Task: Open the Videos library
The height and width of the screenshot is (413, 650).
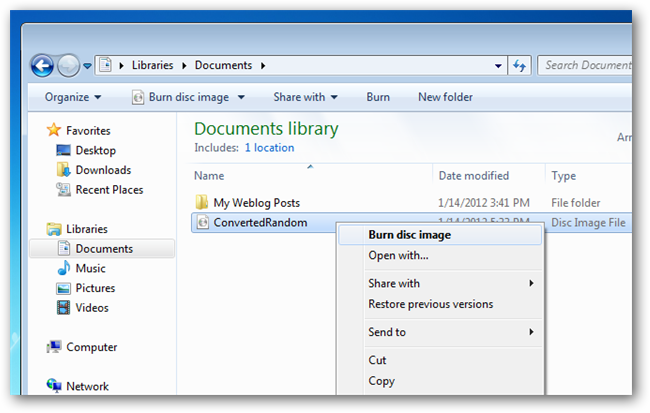Action: click(92, 308)
